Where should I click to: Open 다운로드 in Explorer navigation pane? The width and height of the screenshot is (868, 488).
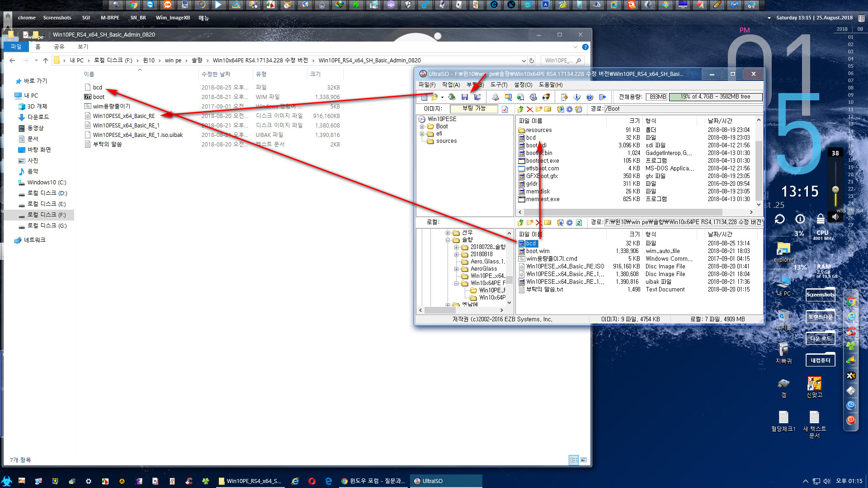coord(38,117)
